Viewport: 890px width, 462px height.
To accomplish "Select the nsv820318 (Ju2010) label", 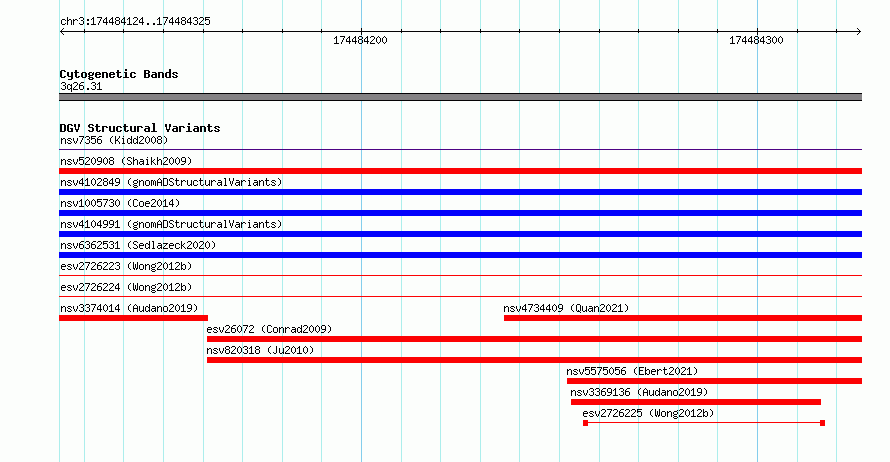I will pyautogui.click(x=260, y=350).
